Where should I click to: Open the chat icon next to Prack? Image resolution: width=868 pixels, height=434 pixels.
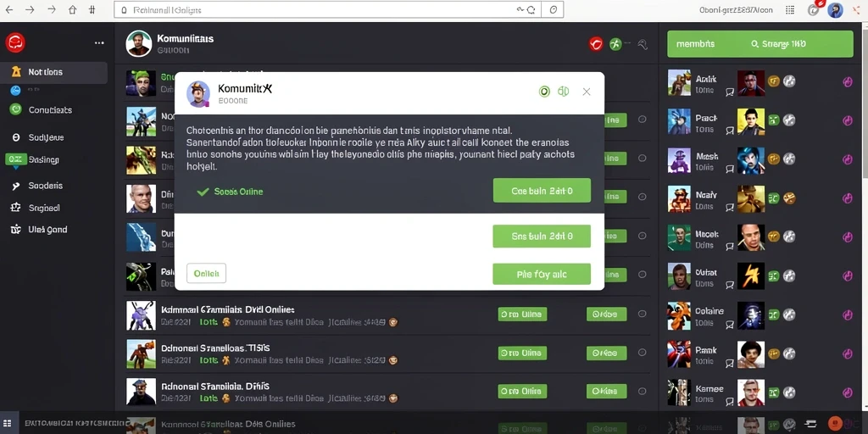pyautogui.click(x=730, y=131)
